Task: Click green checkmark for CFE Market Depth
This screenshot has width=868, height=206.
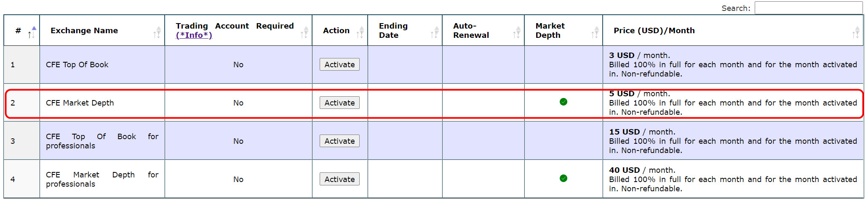Action: click(x=564, y=102)
